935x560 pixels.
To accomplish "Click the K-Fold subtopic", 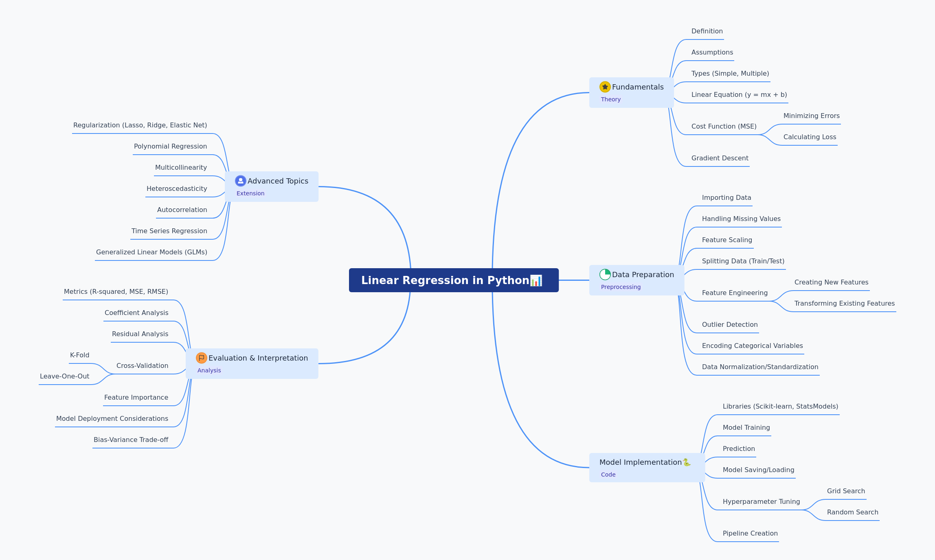I will (79, 355).
